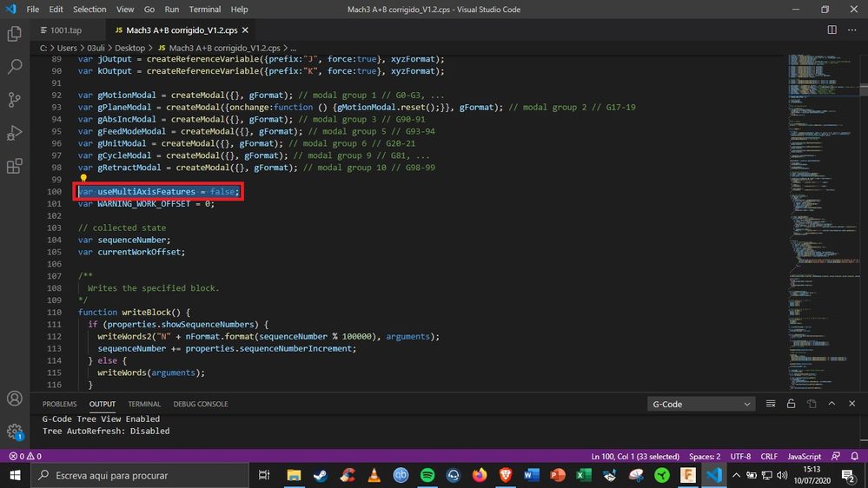Open the Terminal menu
Image resolution: width=868 pixels, height=488 pixels.
pos(204,10)
